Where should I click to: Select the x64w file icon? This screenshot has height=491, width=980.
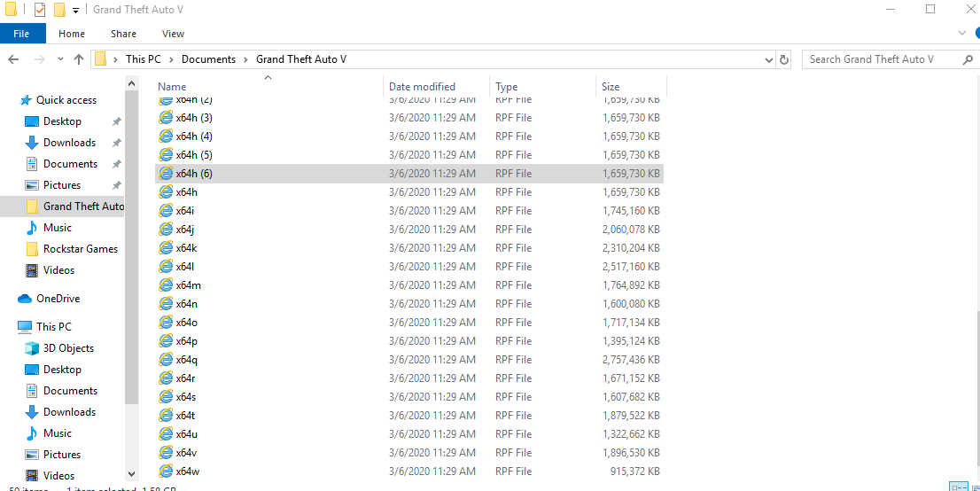[x=166, y=471]
